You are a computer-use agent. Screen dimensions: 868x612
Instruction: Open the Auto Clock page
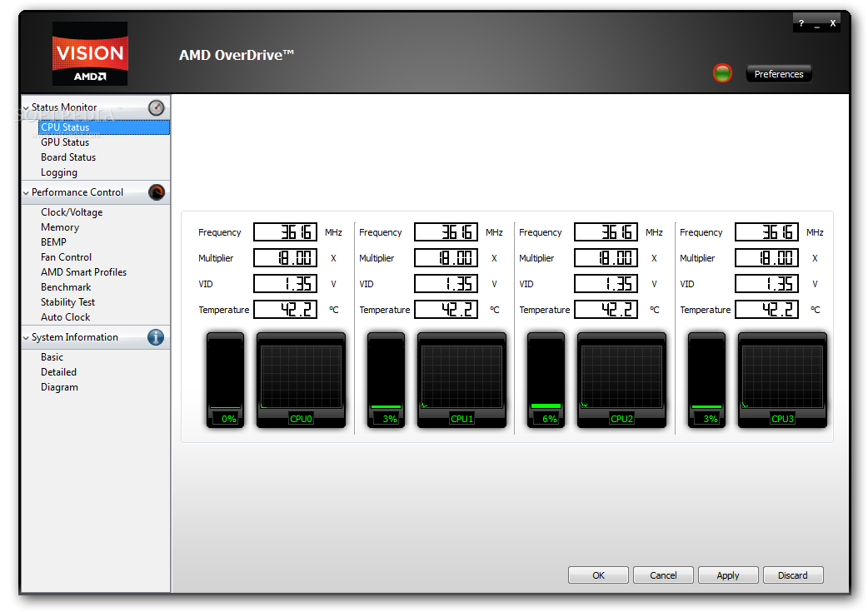tap(65, 316)
